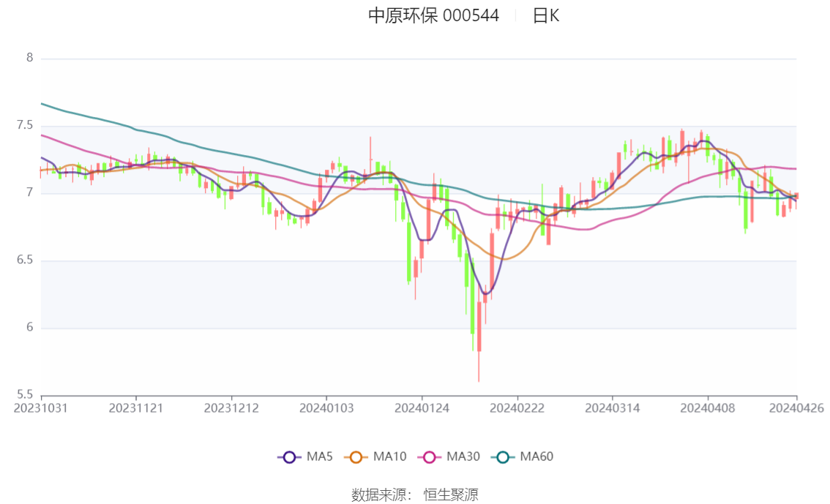Click the 20240222 date axis label
830x504 pixels.
pos(517,408)
